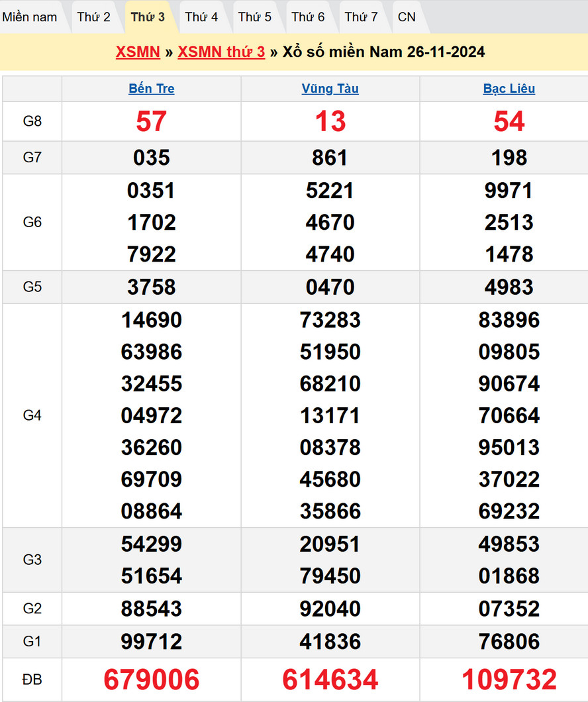Select the highlighted Thứ 3 tab
The height and width of the screenshot is (702, 588).
(148, 17)
